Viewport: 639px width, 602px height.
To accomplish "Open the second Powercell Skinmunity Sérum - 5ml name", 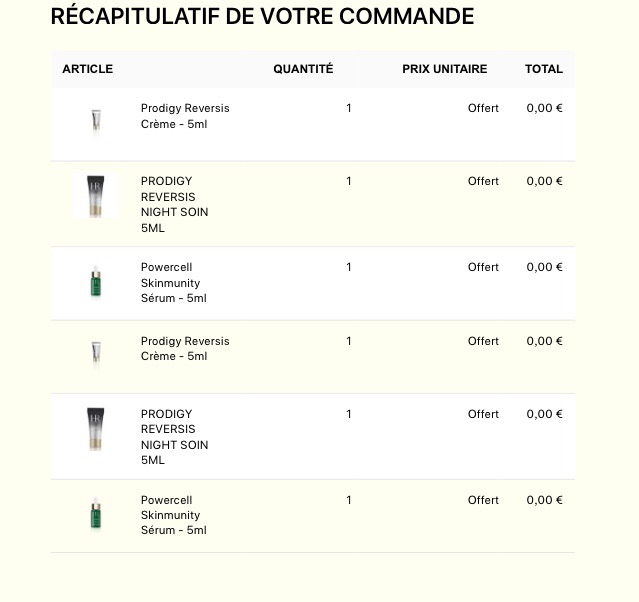I will [x=174, y=515].
